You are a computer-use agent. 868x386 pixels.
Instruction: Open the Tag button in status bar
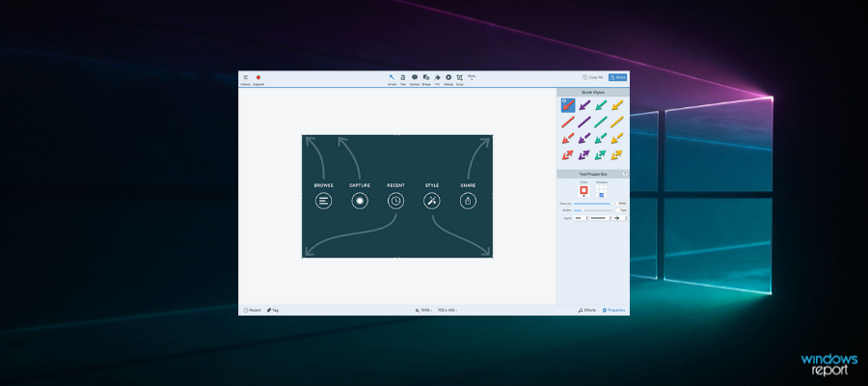273,310
